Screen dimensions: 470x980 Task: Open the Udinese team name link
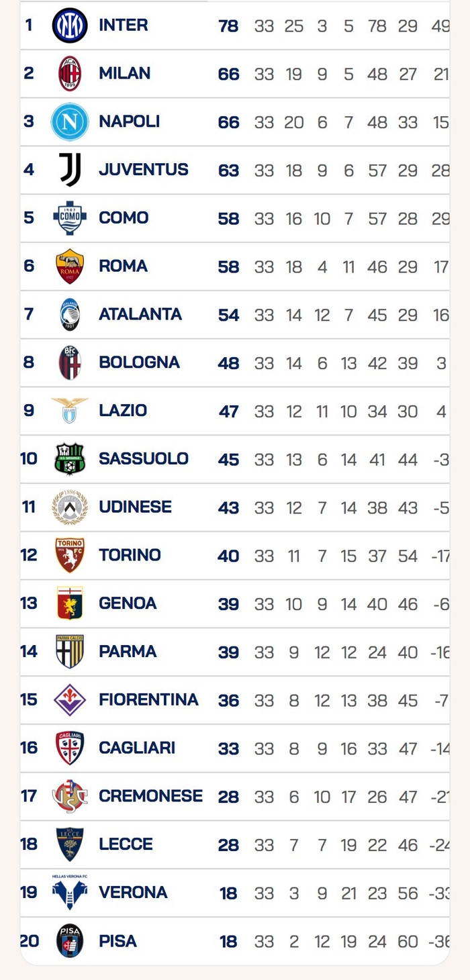(135, 507)
